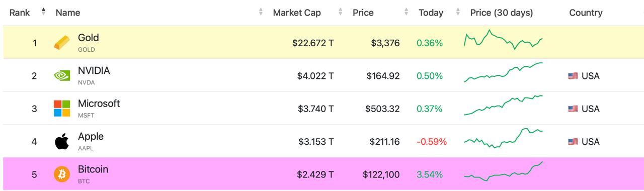Viewport: 644px width, 191px height.
Task: Sort table by Rank arrows
Action: click(x=43, y=13)
